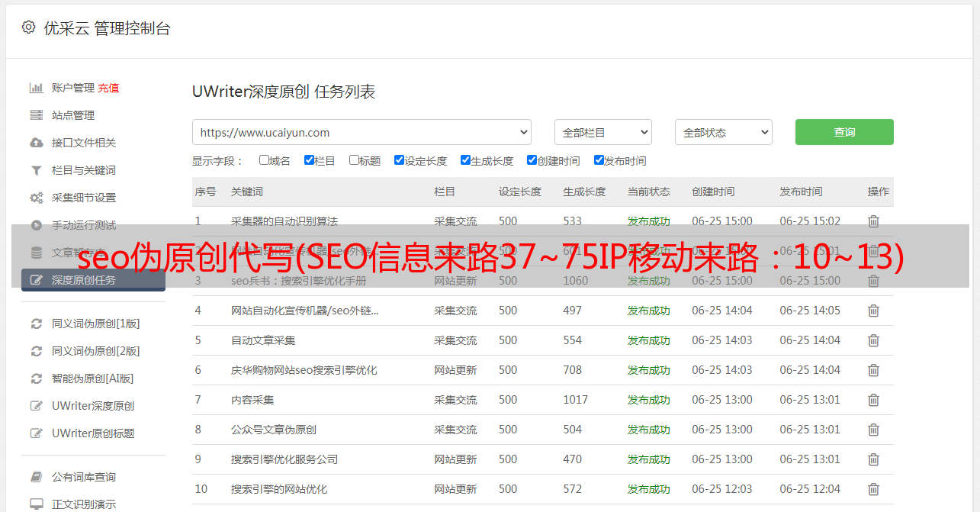Click the refresh icon for 同义词伪原创[2版]
Screen dimensions: 980x512
point(36,351)
